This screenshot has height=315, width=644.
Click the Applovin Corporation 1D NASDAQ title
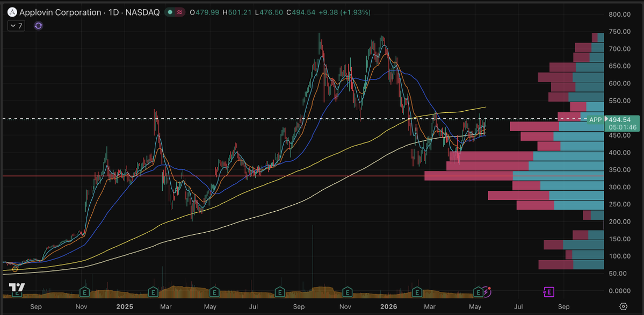click(x=89, y=12)
